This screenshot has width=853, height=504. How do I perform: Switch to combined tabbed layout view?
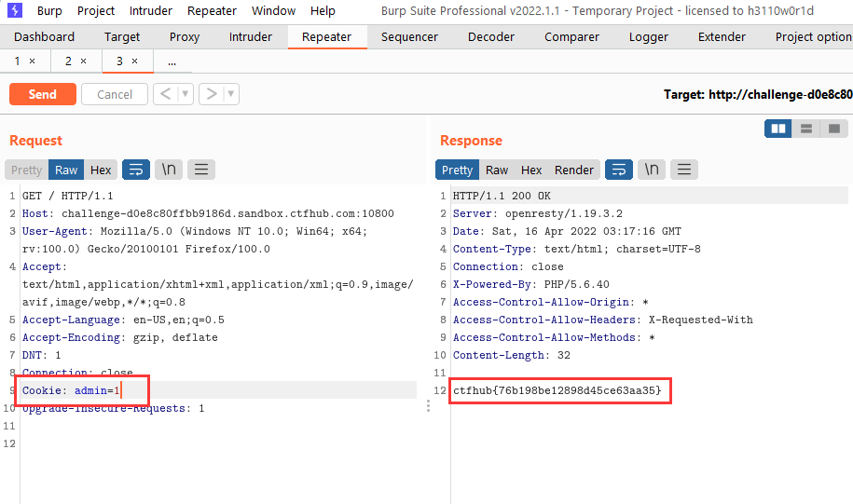[x=834, y=129]
